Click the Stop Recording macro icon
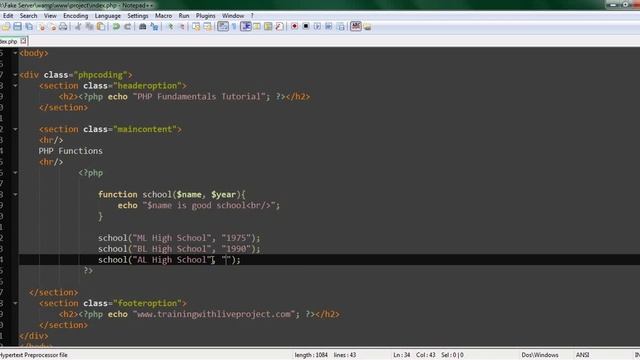Screen dimensions: 640x360 [x=306, y=27]
